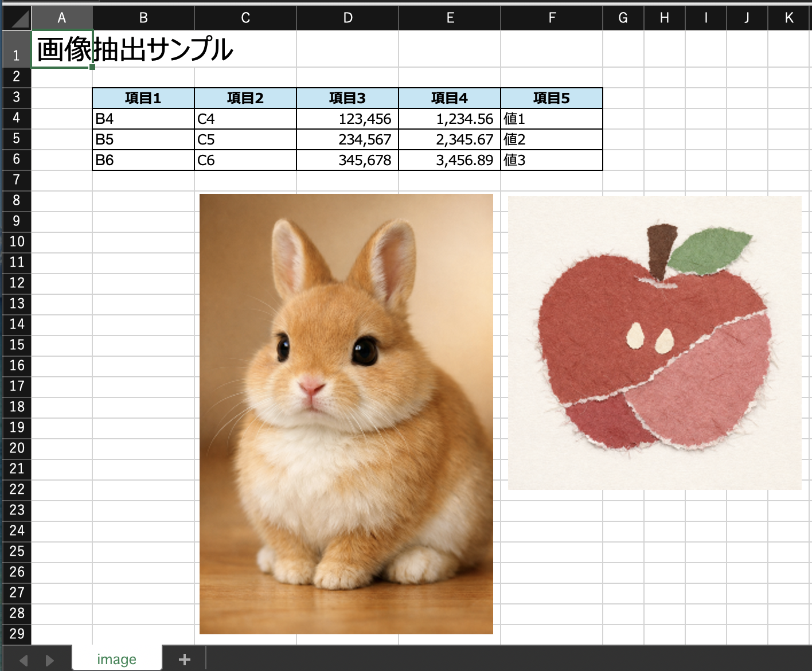Select the cell containing B4
This screenshot has height=671, width=812.
coord(143,118)
